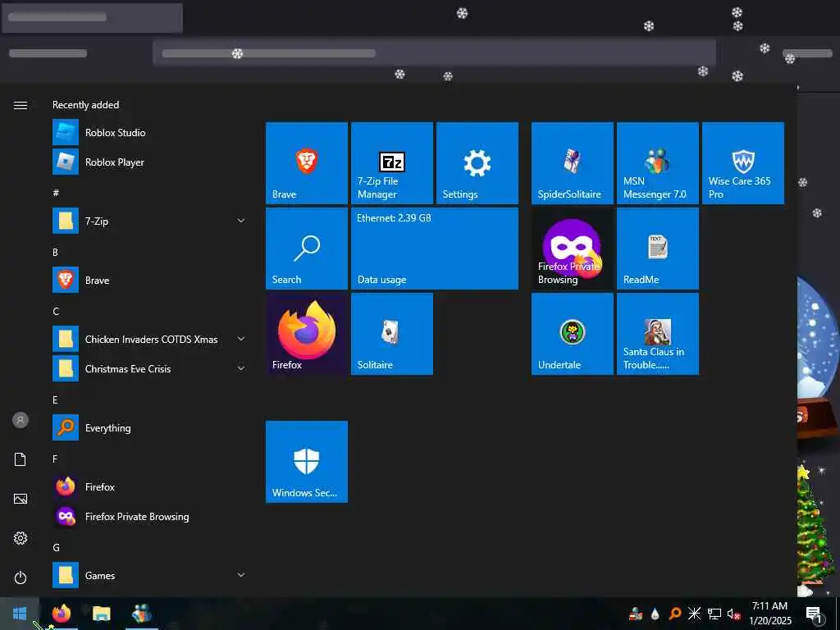
Task: Click the Windows Start button
Action: click(x=20, y=614)
